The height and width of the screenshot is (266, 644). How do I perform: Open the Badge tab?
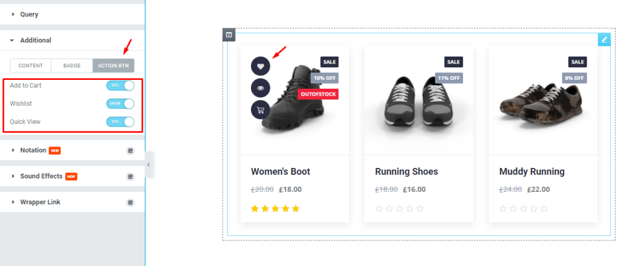(x=72, y=65)
